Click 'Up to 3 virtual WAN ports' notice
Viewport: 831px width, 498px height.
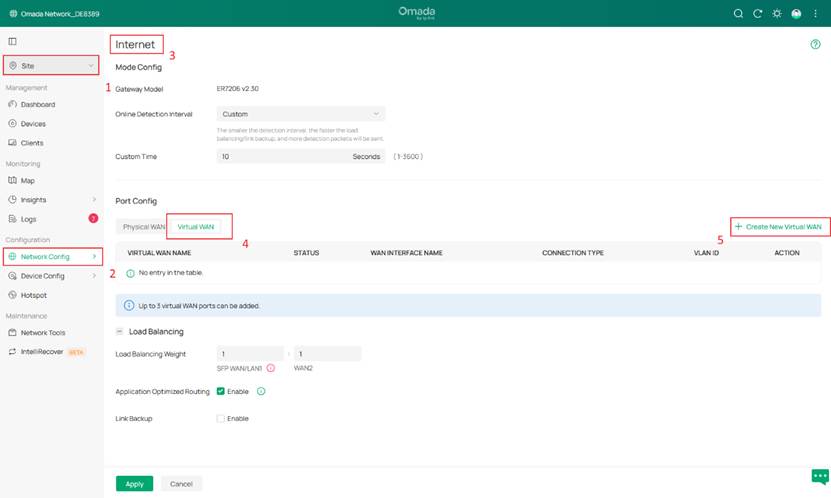pyautogui.click(x=199, y=306)
